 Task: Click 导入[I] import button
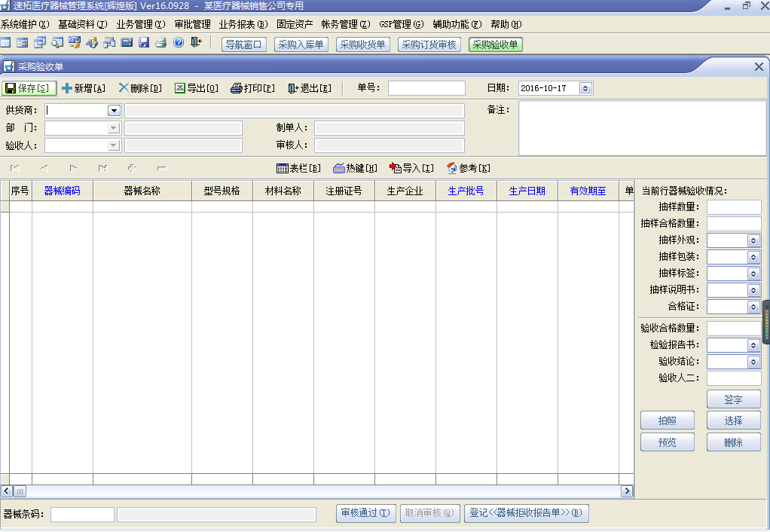(411, 169)
